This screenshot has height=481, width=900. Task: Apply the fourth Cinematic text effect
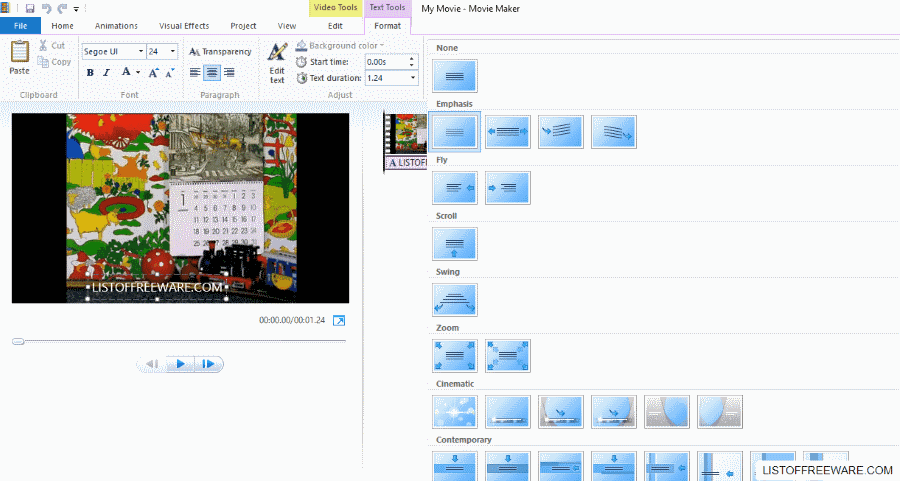614,412
